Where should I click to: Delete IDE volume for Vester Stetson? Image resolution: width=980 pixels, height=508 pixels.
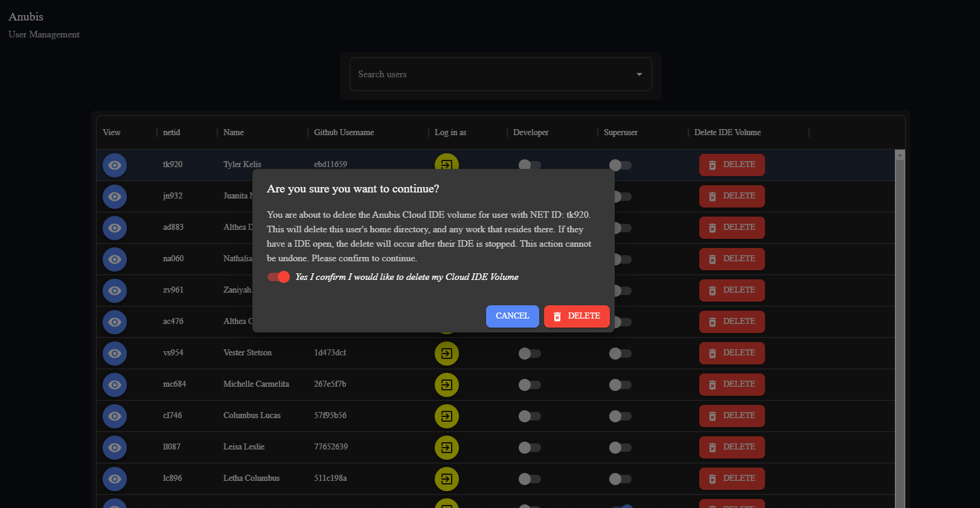tap(732, 353)
